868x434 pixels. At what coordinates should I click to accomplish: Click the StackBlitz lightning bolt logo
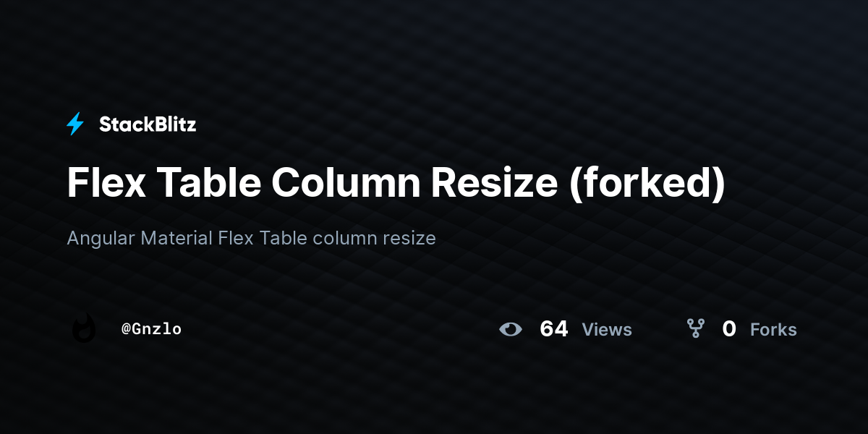[x=75, y=124]
